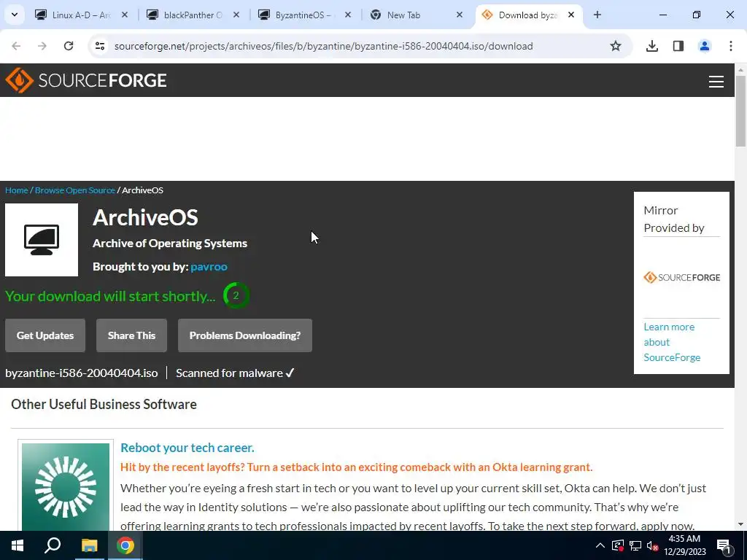Click the ArchiveOS project monitor icon
The width and height of the screenshot is (747, 560).
click(42, 240)
